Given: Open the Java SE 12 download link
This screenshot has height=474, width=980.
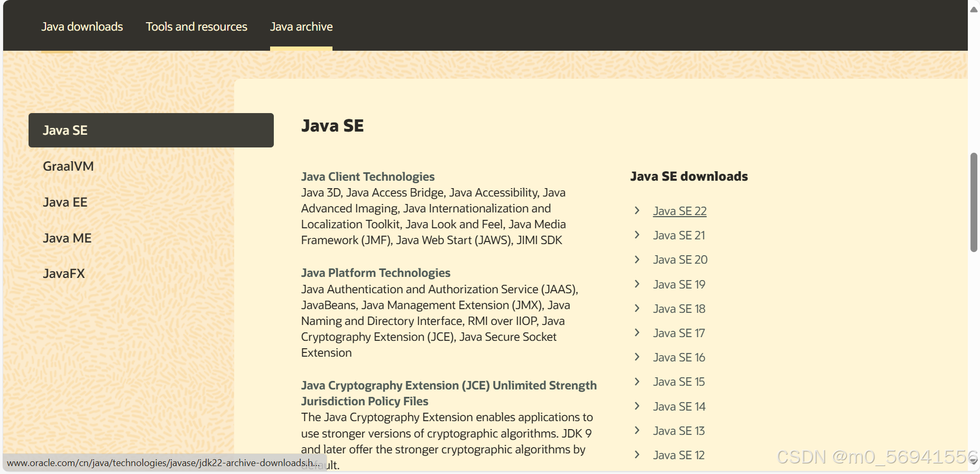Looking at the screenshot, I should pos(679,455).
